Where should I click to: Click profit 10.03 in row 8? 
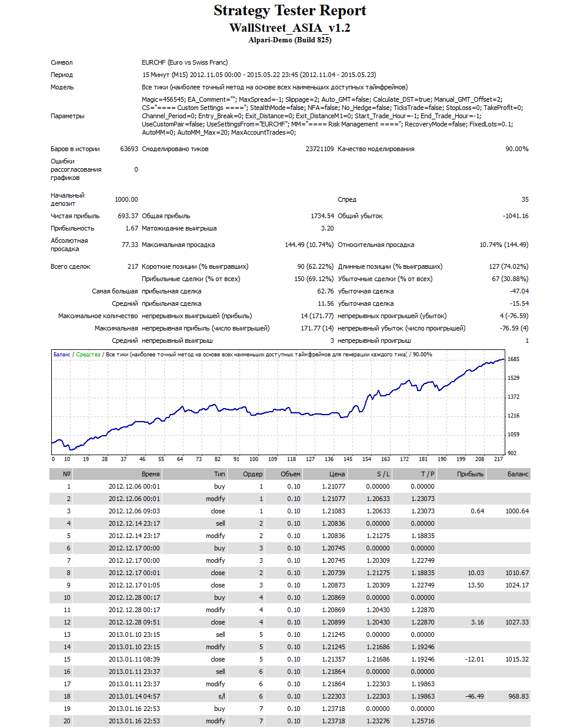pos(476,573)
